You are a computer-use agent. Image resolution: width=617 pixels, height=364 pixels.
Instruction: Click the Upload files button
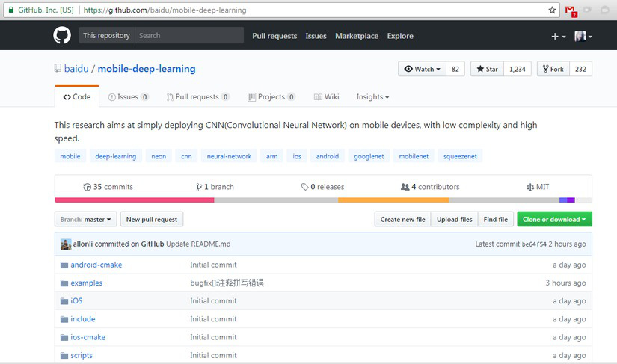(455, 219)
